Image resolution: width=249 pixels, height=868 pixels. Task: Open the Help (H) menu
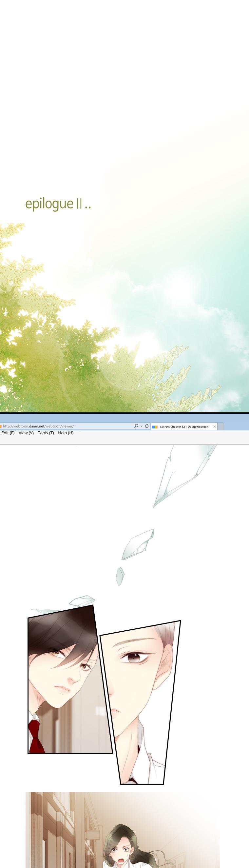pyautogui.click(x=66, y=433)
